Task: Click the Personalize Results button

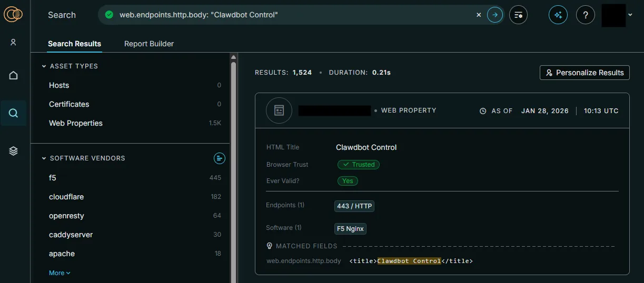Action: (584, 73)
